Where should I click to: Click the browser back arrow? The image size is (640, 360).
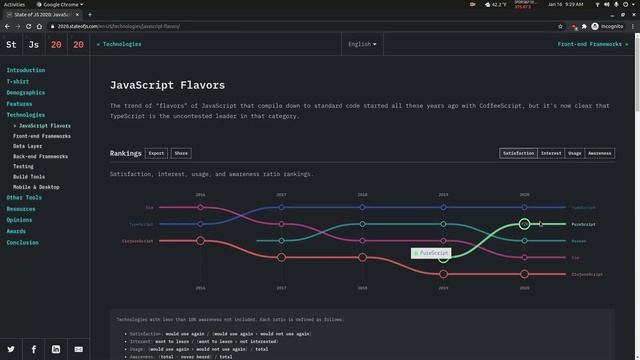7,27
